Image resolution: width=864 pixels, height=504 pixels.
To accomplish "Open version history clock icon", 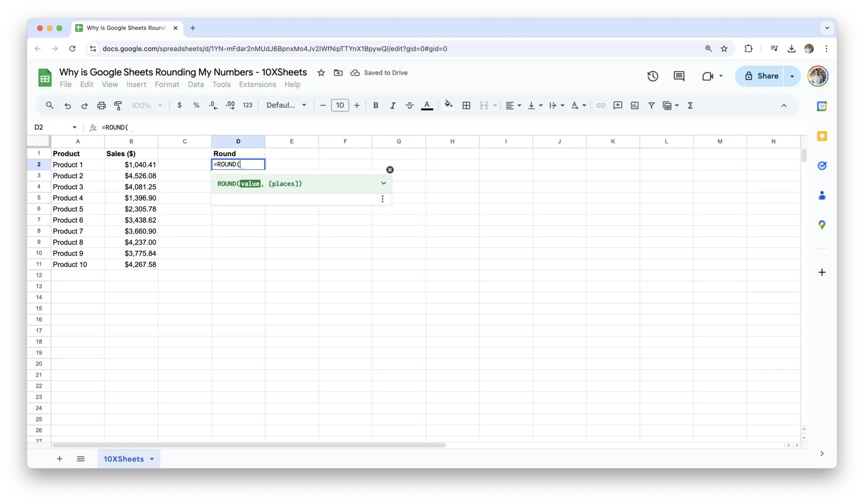I will coord(652,76).
